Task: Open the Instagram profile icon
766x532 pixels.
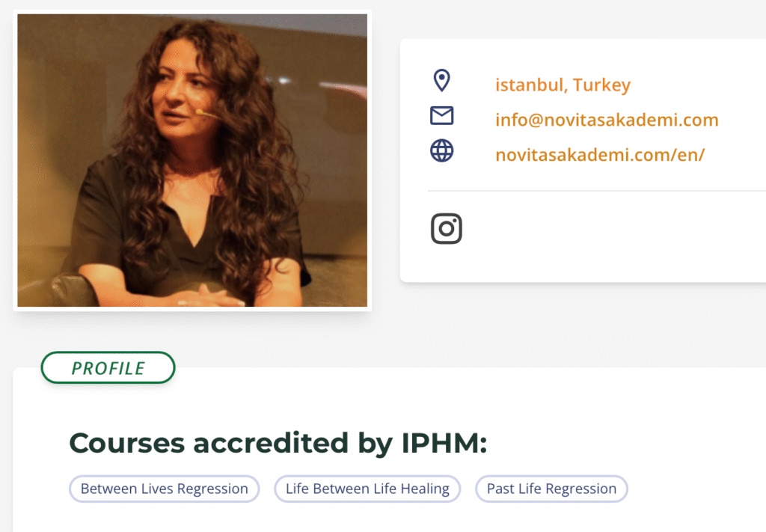Action: tap(446, 229)
